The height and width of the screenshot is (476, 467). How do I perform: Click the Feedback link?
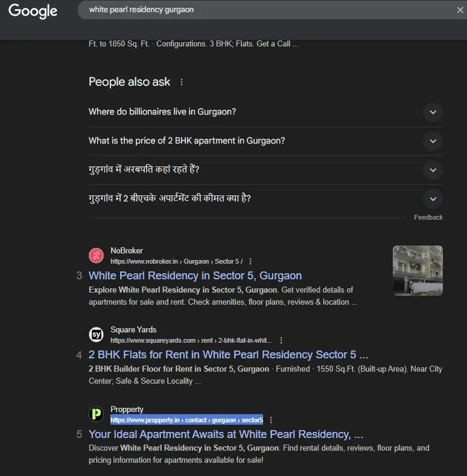click(428, 217)
